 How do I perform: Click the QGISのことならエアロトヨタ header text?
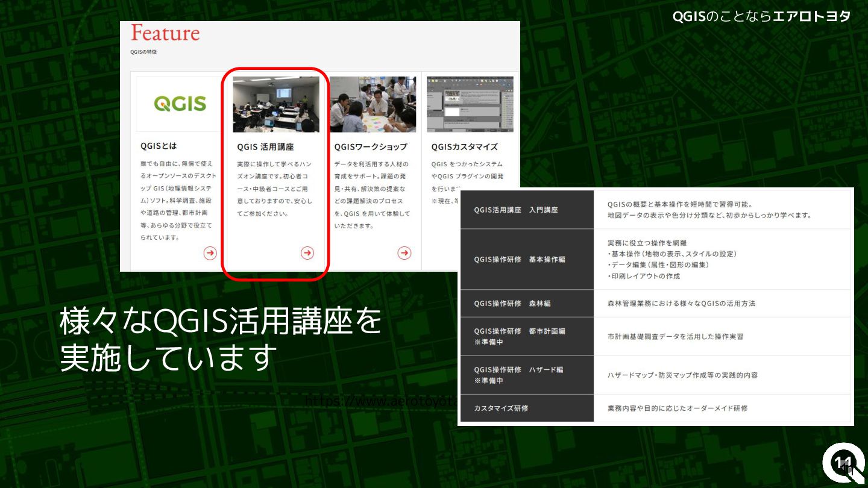[x=762, y=16]
